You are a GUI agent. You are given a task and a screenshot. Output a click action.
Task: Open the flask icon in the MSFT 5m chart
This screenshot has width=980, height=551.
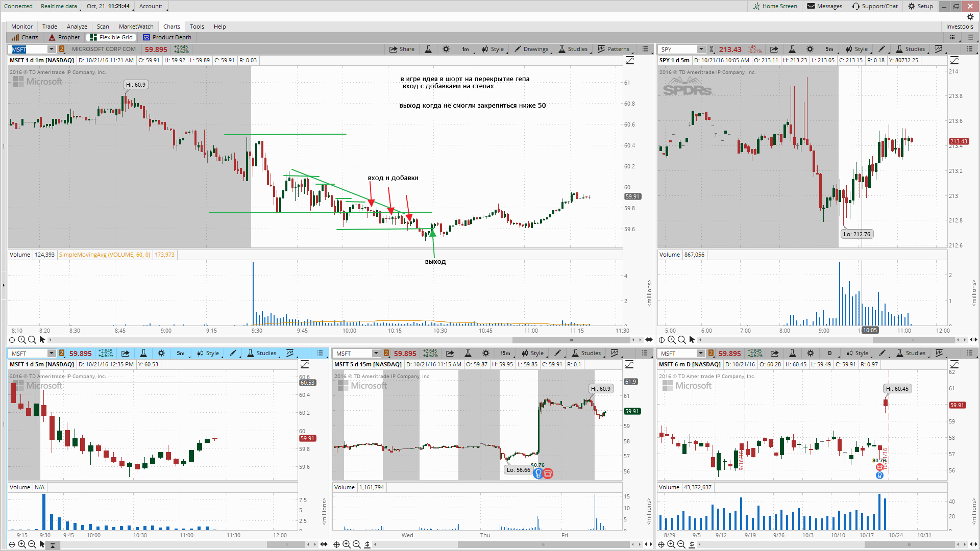(143, 354)
